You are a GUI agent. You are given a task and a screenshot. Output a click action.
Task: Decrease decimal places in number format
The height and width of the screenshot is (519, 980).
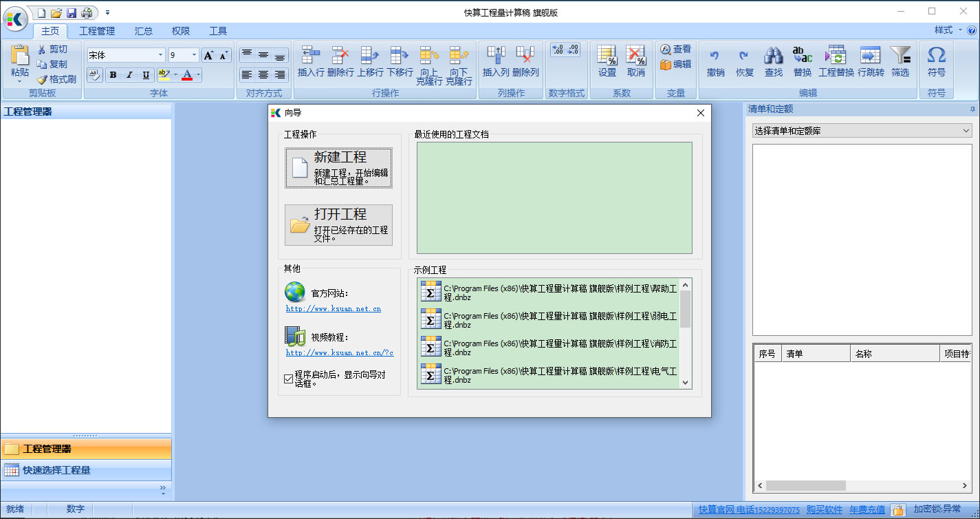coord(574,50)
